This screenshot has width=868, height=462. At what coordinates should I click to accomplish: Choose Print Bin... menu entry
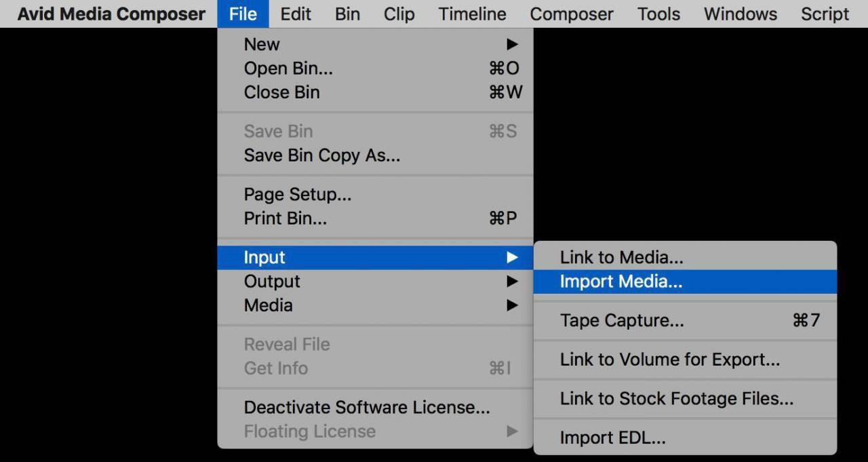[375, 218]
